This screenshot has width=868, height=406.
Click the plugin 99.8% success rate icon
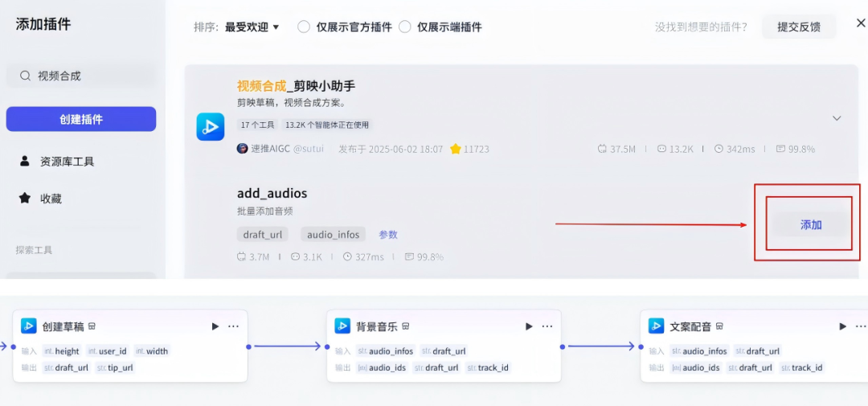780,149
